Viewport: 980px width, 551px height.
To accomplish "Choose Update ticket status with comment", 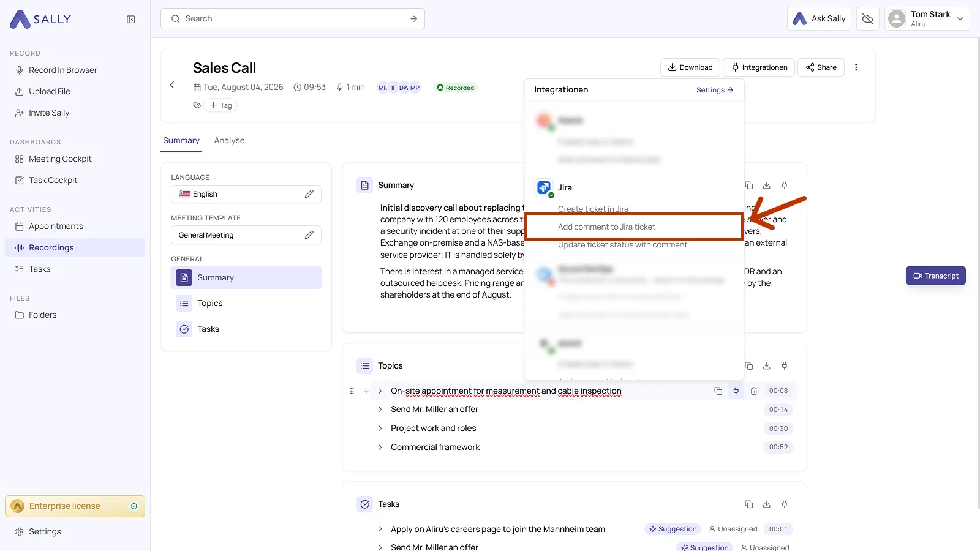I will click(x=622, y=245).
